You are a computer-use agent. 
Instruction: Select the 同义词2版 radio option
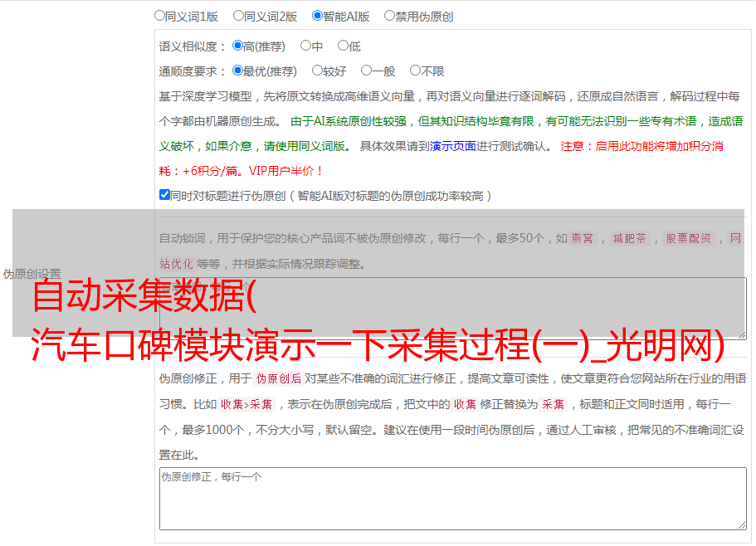(x=239, y=16)
